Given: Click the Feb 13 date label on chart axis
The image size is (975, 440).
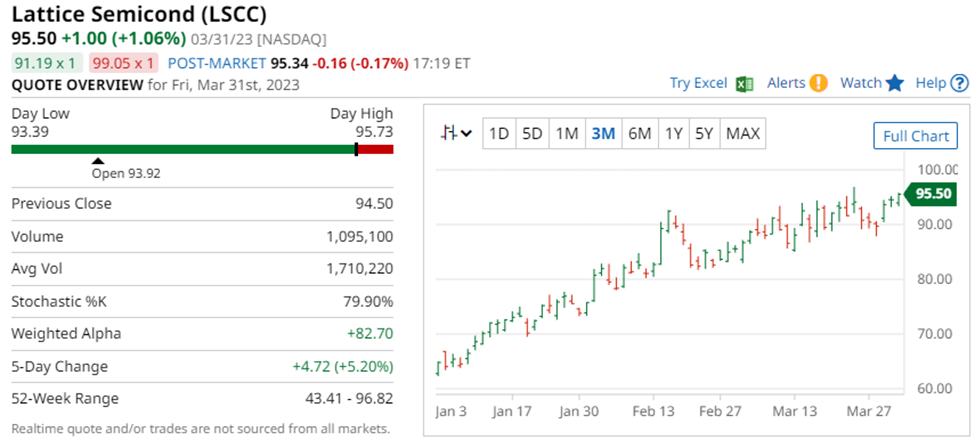Looking at the screenshot, I should pyautogui.click(x=654, y=412).
